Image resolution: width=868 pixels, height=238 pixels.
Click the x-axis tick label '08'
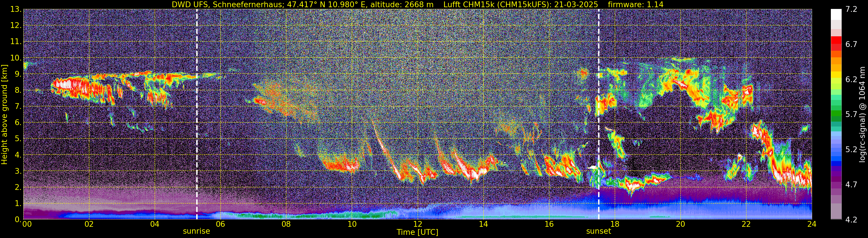286,224
